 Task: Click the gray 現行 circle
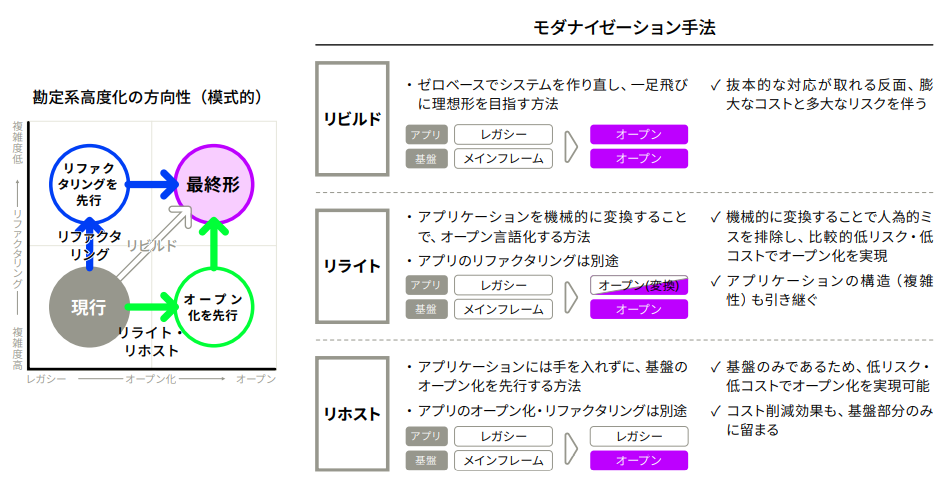click(x=89, y=306)
